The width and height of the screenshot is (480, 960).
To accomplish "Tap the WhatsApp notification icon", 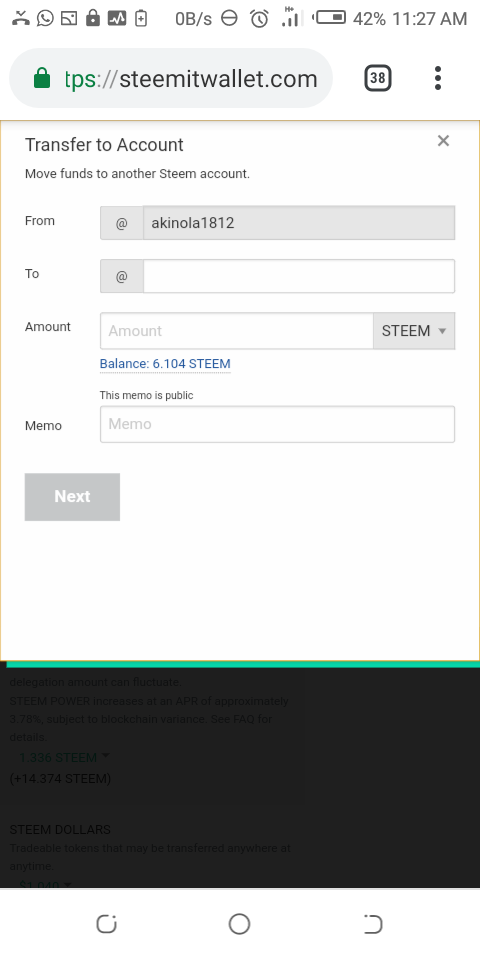I will coord(45,18).
